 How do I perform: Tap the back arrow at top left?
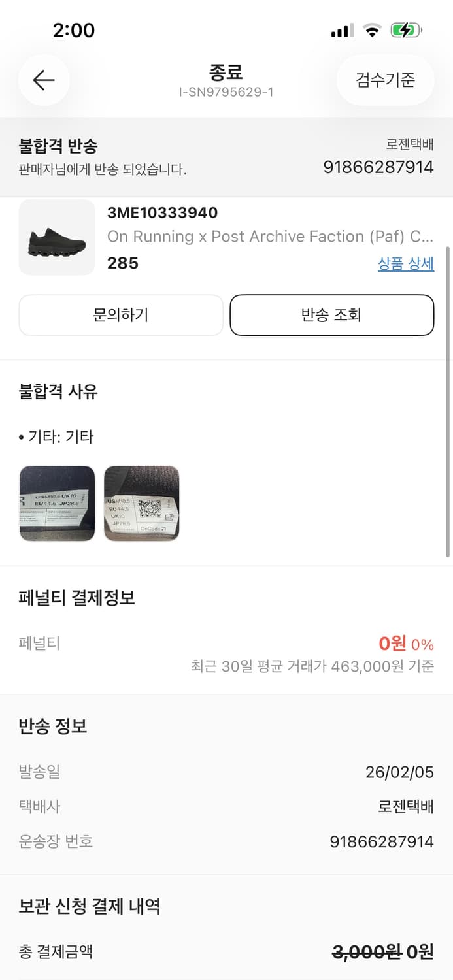[43, 80]
